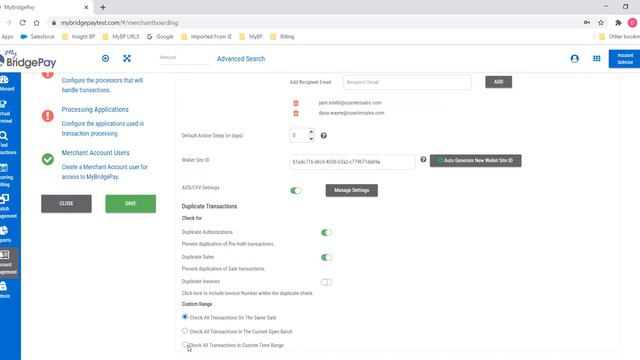This screenshot has height=360, width=640.
Task: Toggle AVS/CVV Settings switch
Action: click(x=296, y=191)
